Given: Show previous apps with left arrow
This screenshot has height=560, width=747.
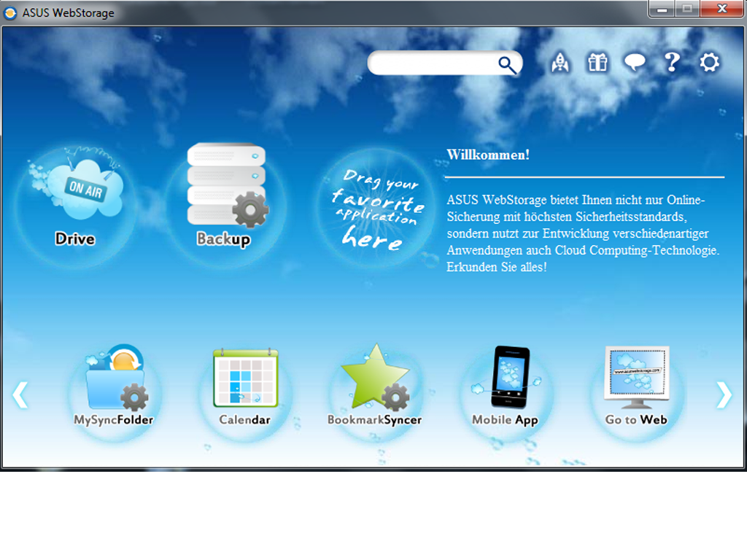Looking at the screenshot, I should [x=20, y=394].
